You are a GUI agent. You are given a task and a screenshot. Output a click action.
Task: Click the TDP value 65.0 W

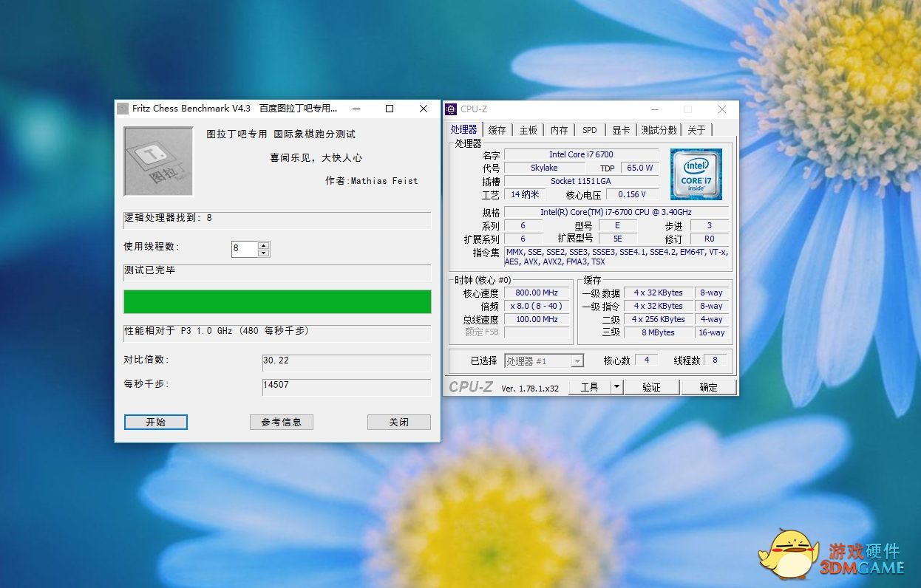[x=640, y=168]
